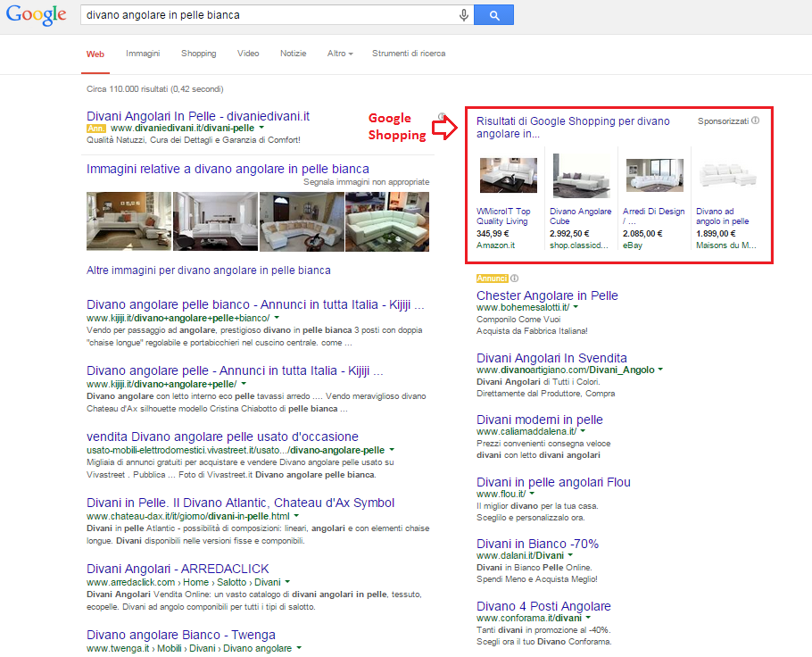The image size is (812, 657).
Task: Expand the arrow after kijiji.it/divano+angolare+pelle+bianco/ URL
Action: click(277, 318)
